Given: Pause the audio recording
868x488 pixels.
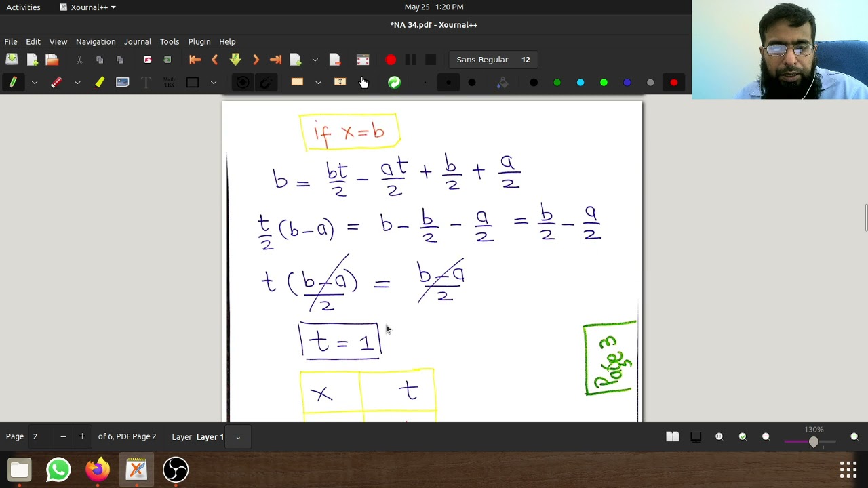Looking at the screenshot, I should [x=410, y=60].
